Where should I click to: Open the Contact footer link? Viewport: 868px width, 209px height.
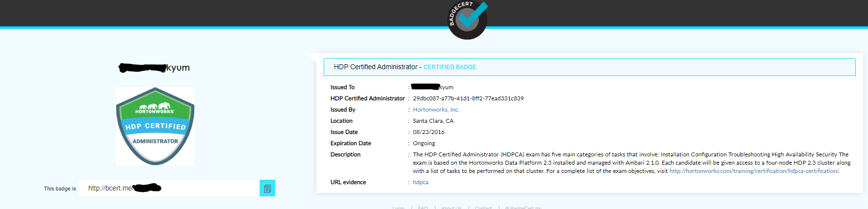(483, 207)
